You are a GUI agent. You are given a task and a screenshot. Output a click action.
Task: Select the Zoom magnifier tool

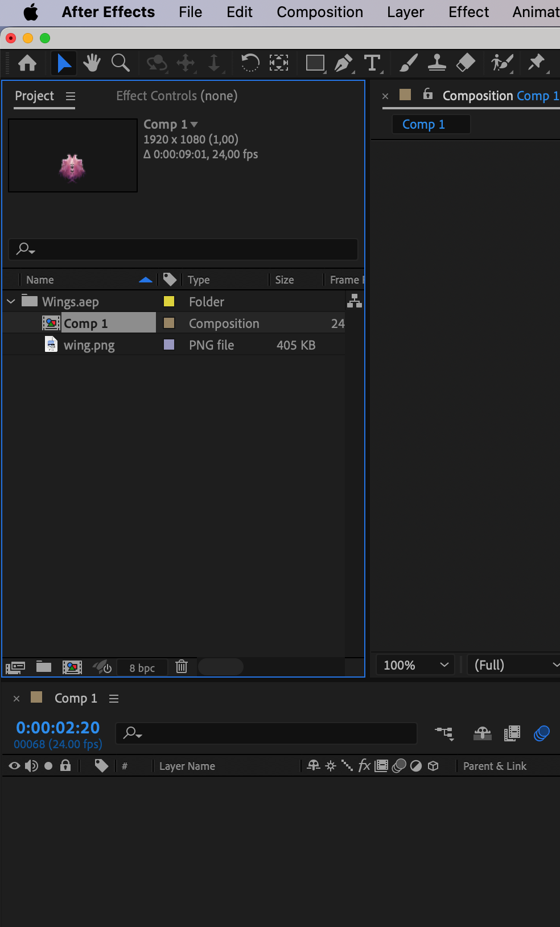click(120, 63)
